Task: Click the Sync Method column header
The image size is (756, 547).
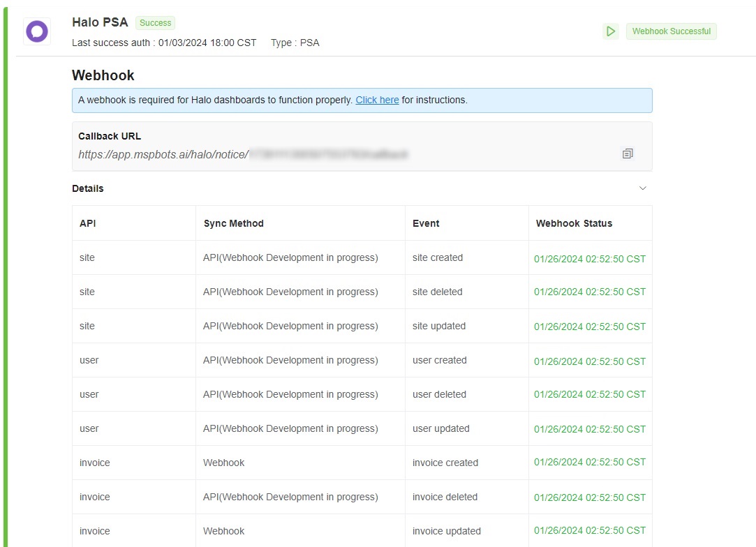Action: click(233, 223)
